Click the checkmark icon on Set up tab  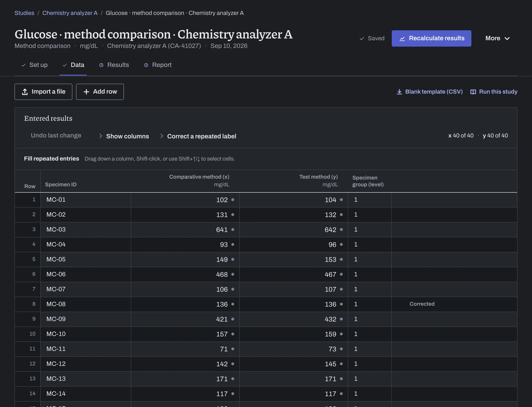click(23, 65)
